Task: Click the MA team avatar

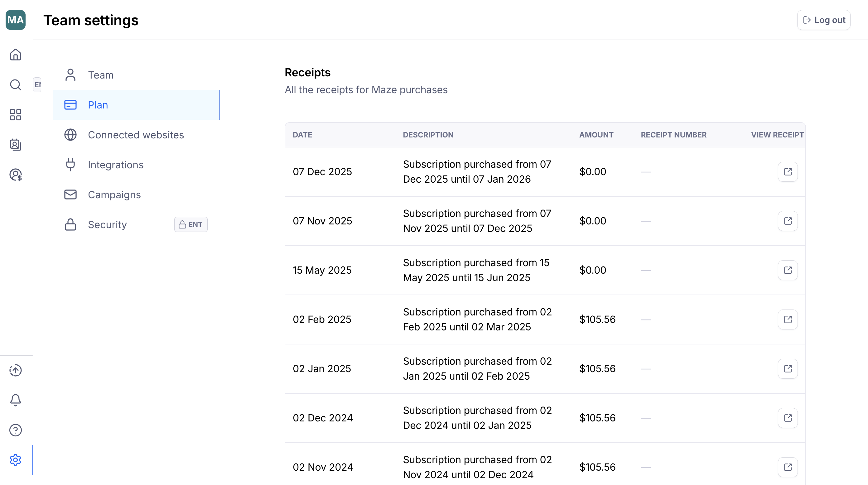Action: [x=16, y=20]
